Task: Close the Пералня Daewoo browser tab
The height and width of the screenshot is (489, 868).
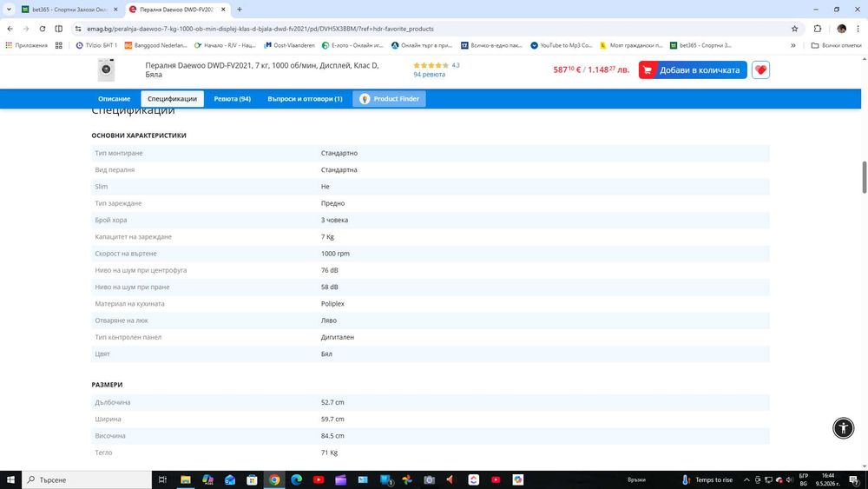Action: click(223, 10)
